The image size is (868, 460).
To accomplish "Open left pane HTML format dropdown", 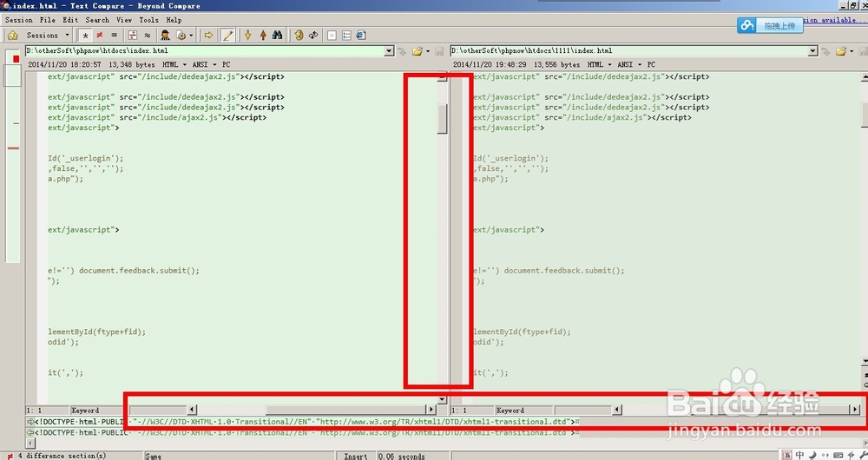I will point(174,65).
